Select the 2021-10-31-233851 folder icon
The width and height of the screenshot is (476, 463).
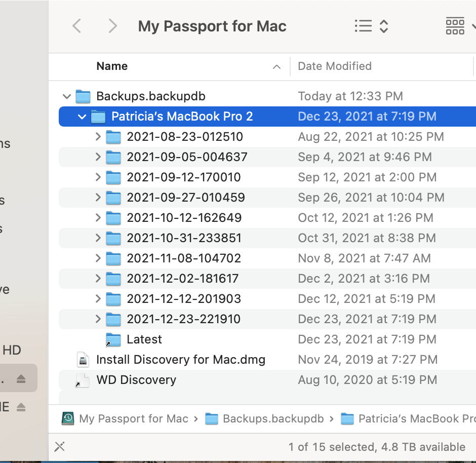(113, 238)
